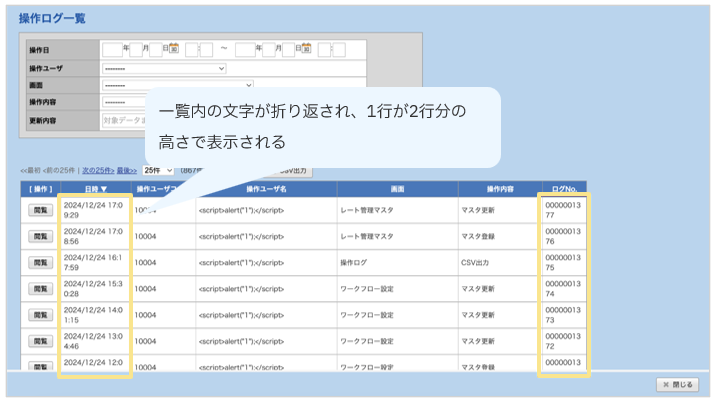Click the start year input field
The height and width of the screenshot is (402, 715).
tap(110, 49)
